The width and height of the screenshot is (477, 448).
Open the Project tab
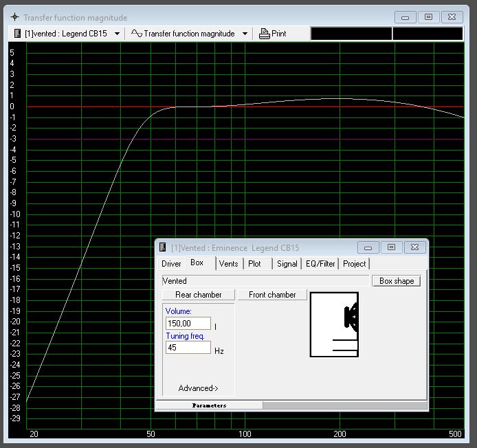click(354, 264)
